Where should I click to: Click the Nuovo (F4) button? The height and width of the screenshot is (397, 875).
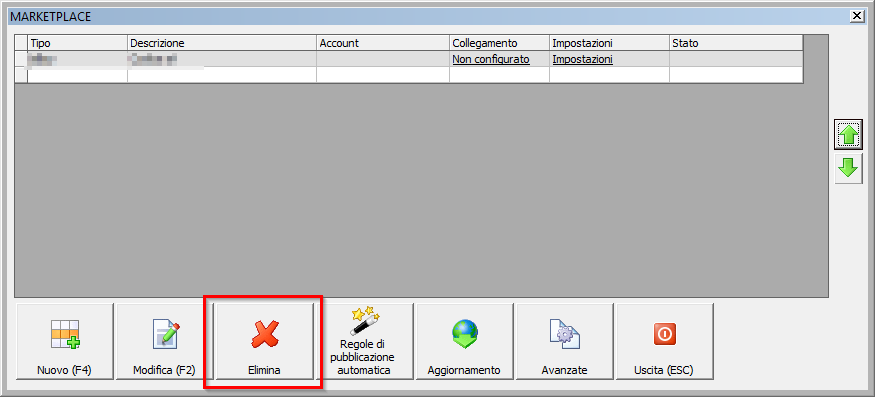pos(65,341)
